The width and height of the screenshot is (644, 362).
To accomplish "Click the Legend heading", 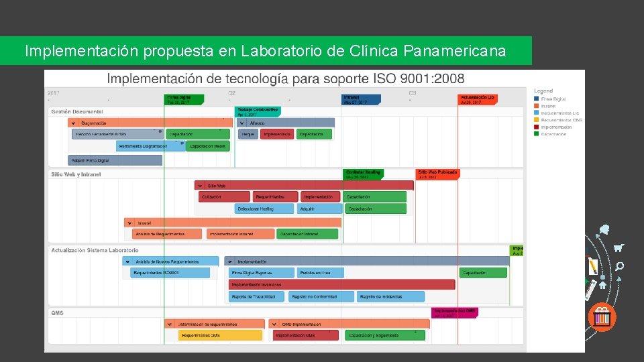I will click(543, 90).
